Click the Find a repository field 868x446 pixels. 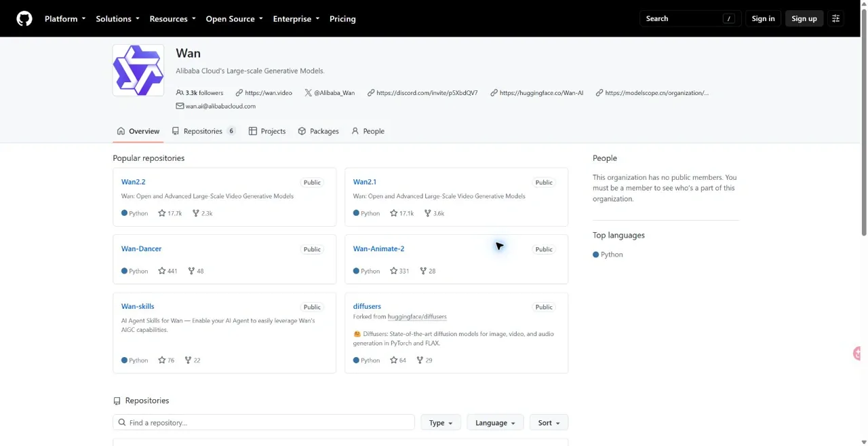click(264, 422)
